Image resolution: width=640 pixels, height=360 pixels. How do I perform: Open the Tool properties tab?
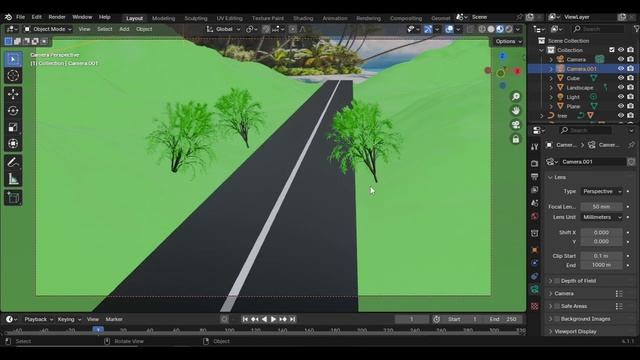(x=535, y=147)
